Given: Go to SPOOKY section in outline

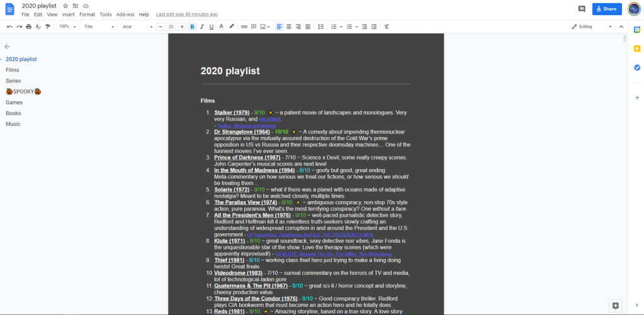Looking at the screenshot, I should click(x=23, y=91).
